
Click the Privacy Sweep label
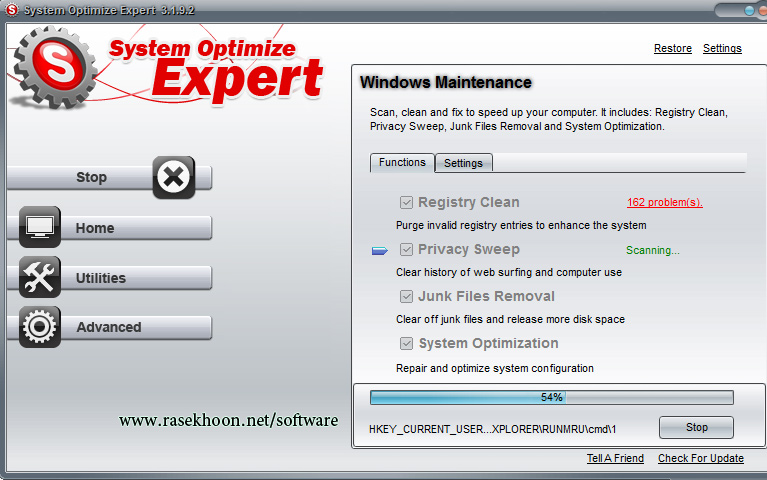point(469,249)
